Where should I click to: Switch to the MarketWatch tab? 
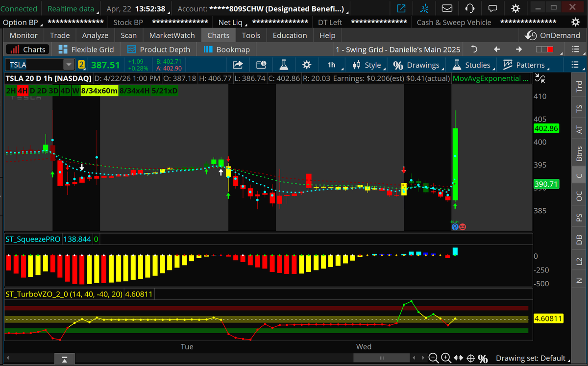point(172,35)
